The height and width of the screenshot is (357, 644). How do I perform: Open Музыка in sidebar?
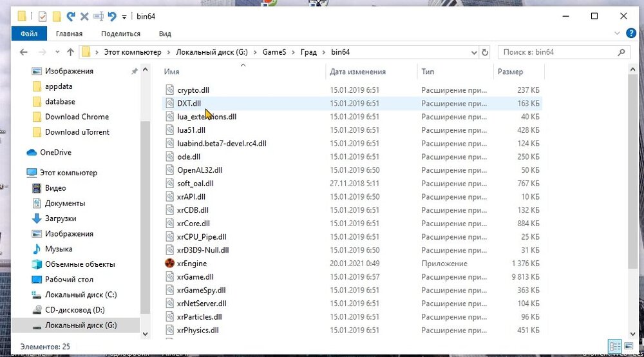point(59,249)
